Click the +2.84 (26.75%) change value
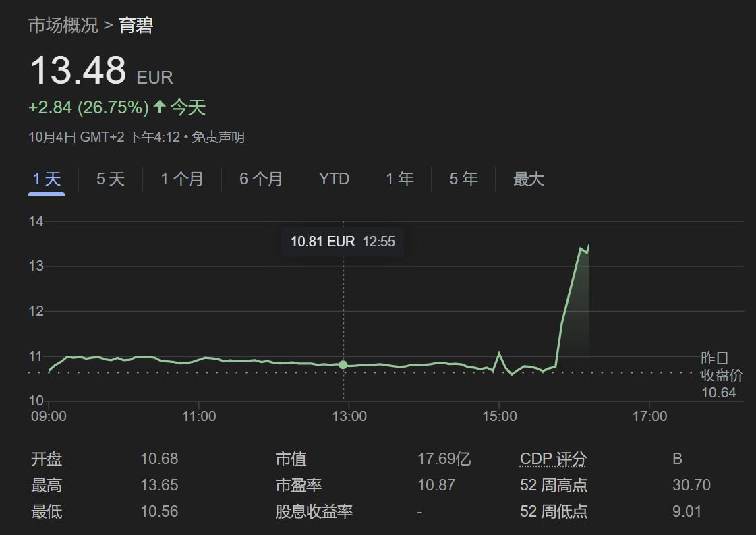Image resolution: width=756 pixels, height=535 pixels. tap(89, 107)
